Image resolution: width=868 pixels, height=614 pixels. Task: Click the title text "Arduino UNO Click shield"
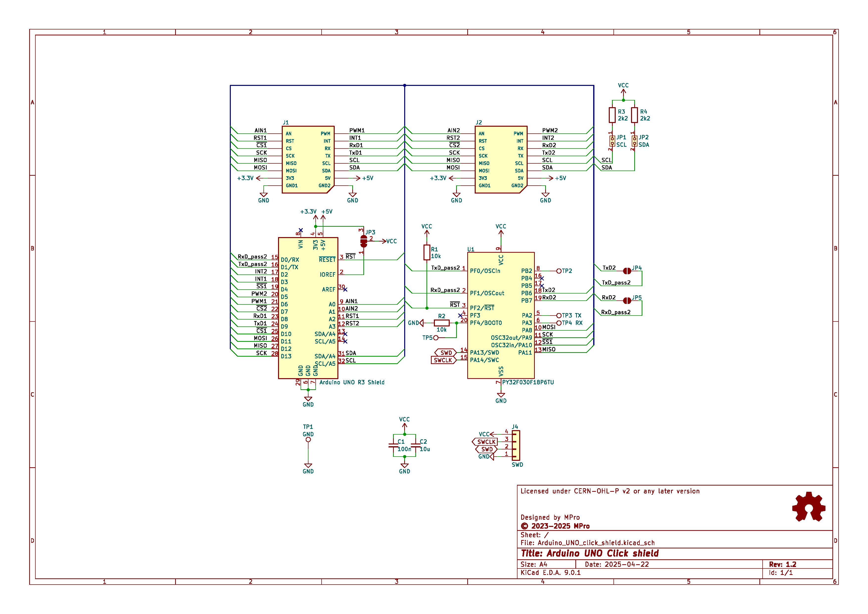603,553
